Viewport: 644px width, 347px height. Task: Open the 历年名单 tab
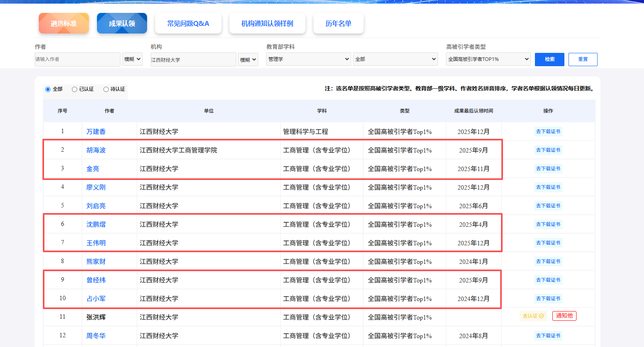click(x=338, y=23)
